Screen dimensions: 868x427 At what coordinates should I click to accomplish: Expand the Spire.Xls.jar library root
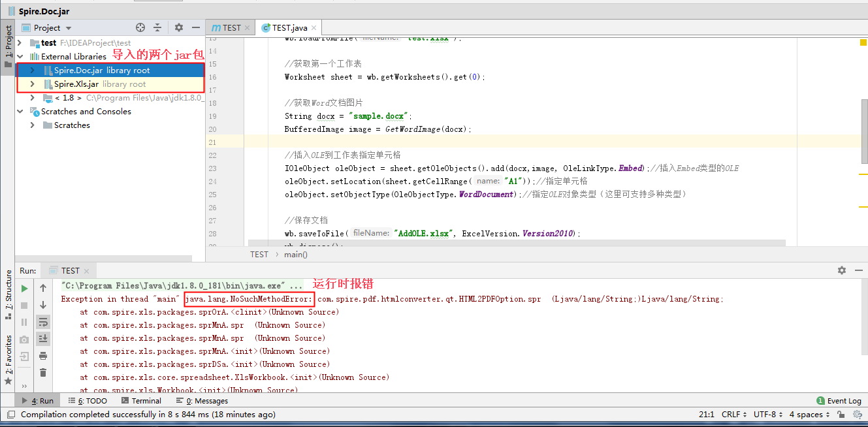tap(31, 84)
